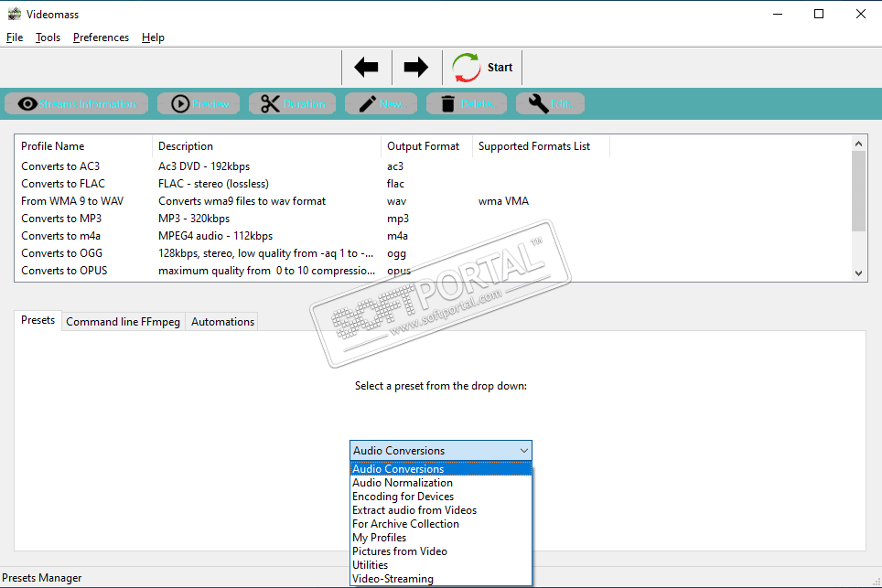Open the File menu
This screenshot has width=882, height=588.
(15, 37)
